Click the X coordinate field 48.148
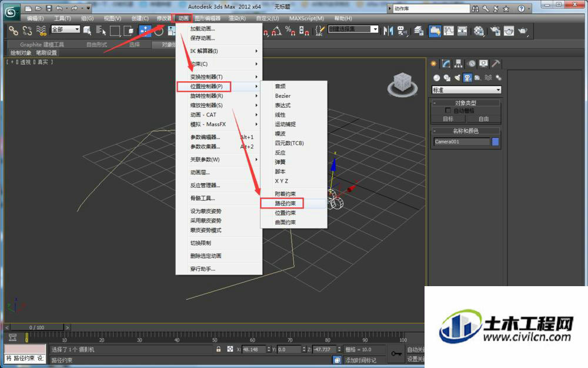The width and height of the screenshot is (588, 368). pyautogui.click(x=254, y=350)
